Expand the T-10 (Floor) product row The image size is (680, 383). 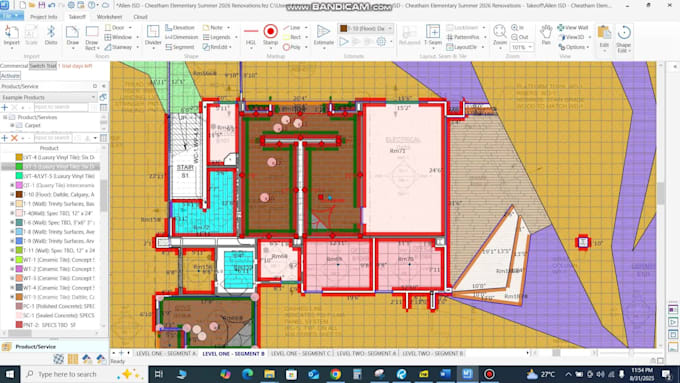pos(12,194)
